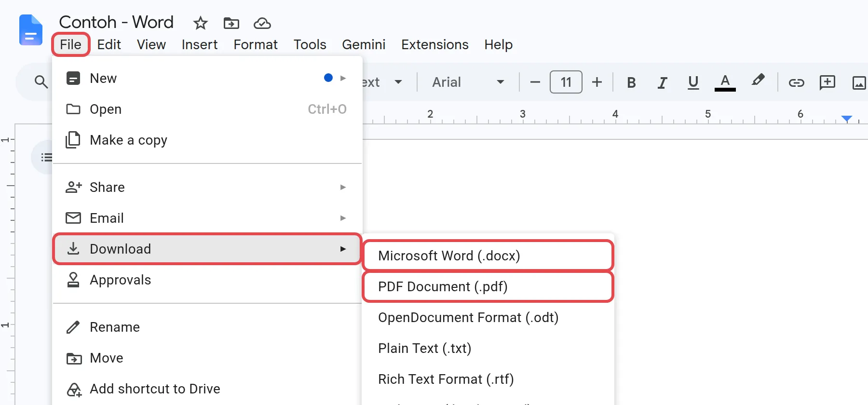Click the Drive shortcut icon
Viewport: 868px width, 405px height.
pos(74,389)
